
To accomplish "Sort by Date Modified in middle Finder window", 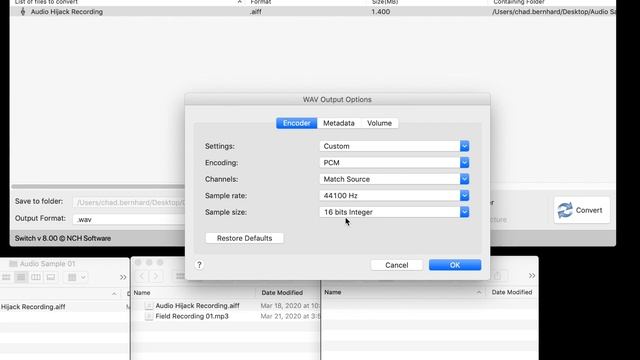I will coord(282,293).
